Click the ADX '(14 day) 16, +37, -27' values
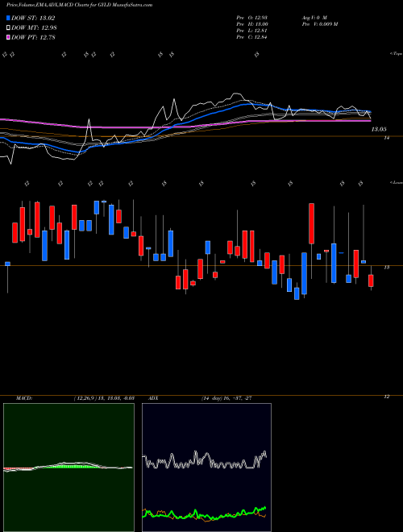This screenshot has height=532, width=403. click(x=226, y=398)
